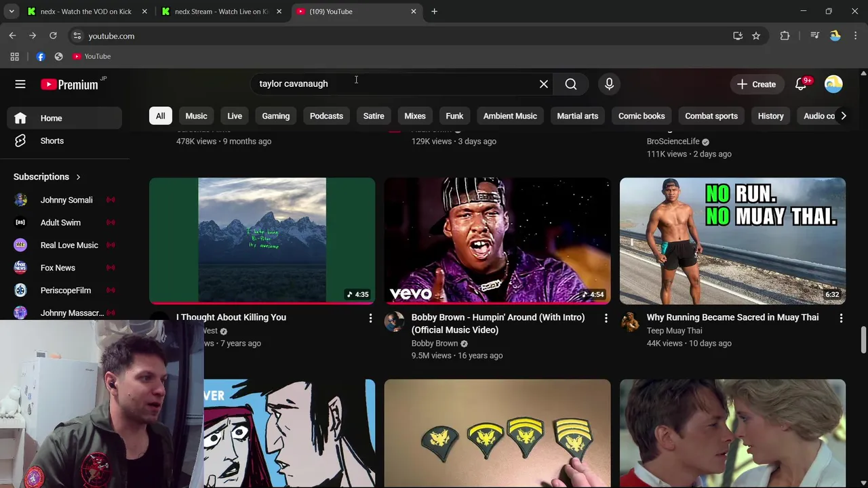Select the Live filter chip

coord(235,116)
